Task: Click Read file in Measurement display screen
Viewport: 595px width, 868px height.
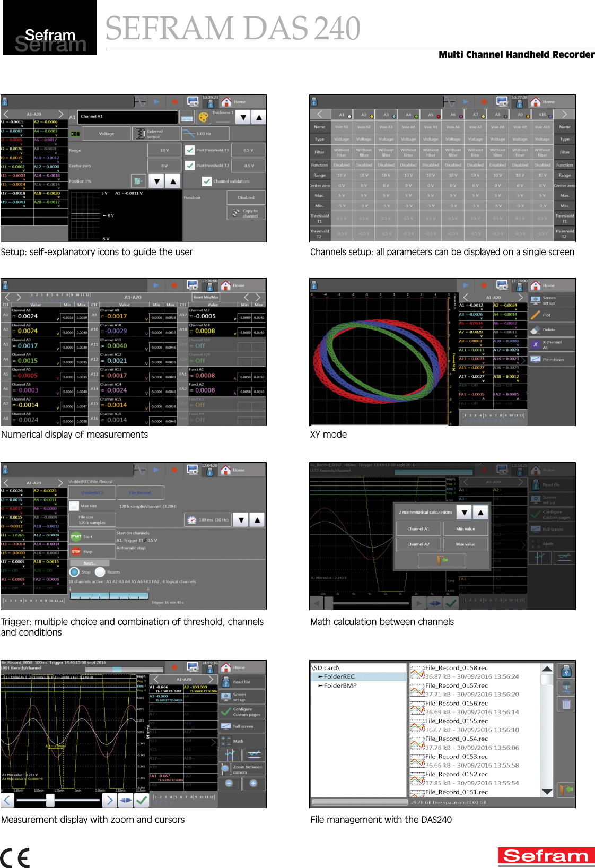Action: [x=242, y=682]
